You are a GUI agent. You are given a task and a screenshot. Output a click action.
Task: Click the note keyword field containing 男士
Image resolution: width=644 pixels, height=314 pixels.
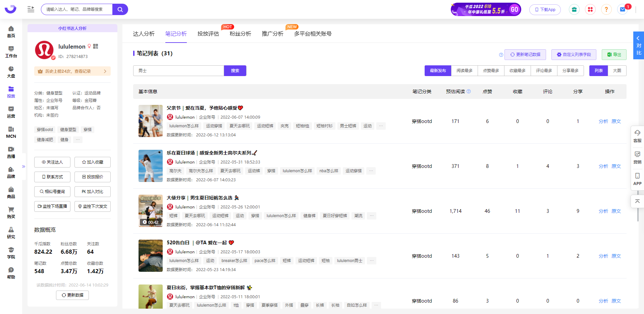coord(178,71)
